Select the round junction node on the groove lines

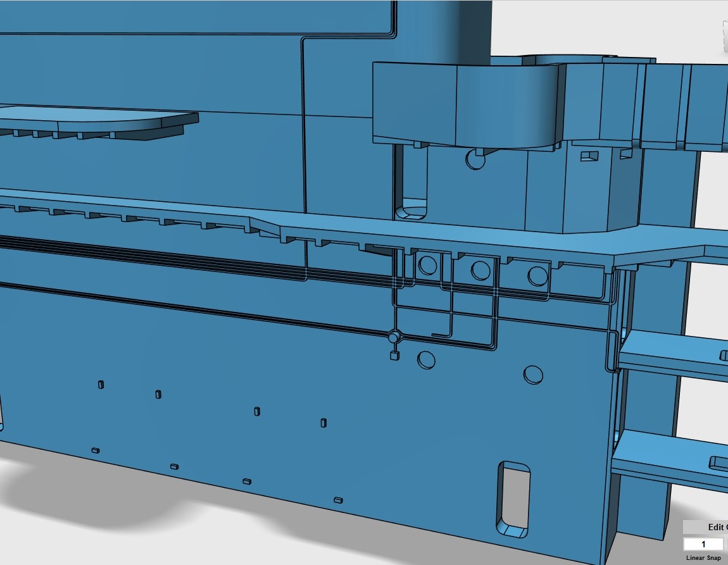[394, 337]
